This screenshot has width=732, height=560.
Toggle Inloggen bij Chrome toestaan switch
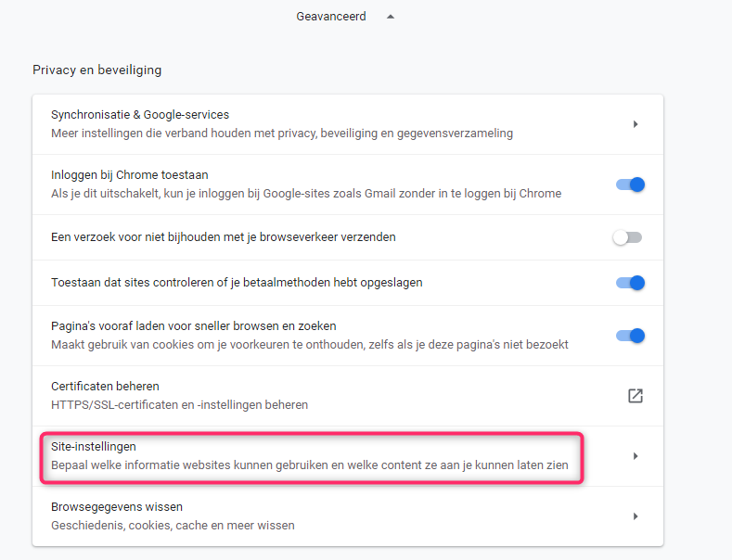point(630,185)
